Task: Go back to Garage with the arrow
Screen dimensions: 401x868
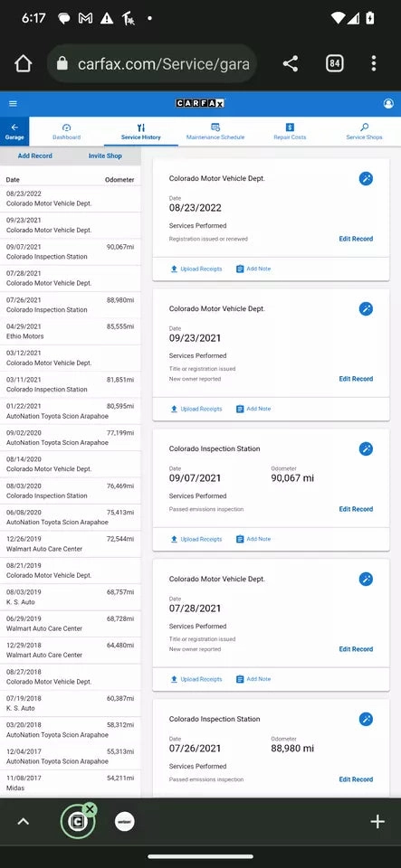Action: (14, 131)
